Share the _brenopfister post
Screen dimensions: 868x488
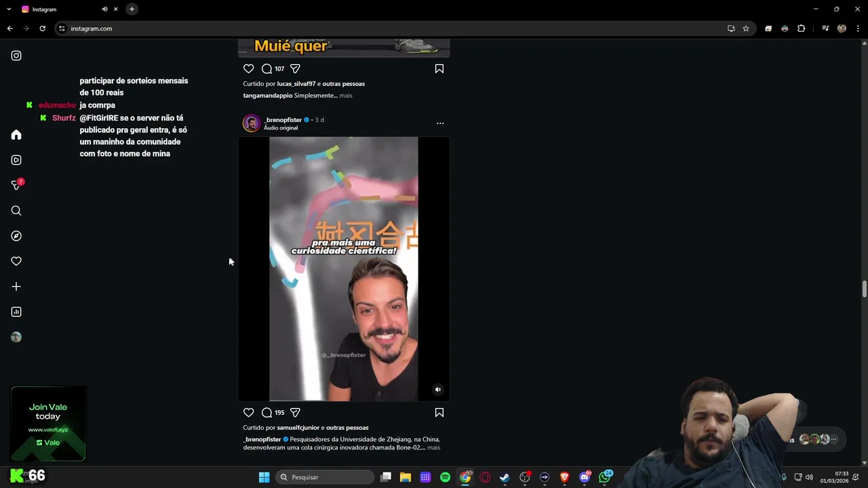click(295, 412)
